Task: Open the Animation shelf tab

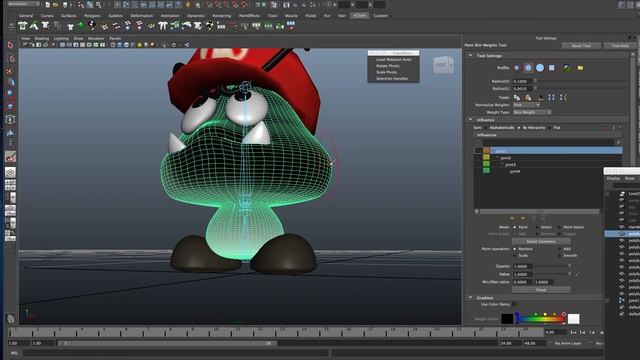Action: (x=170, y=16)
